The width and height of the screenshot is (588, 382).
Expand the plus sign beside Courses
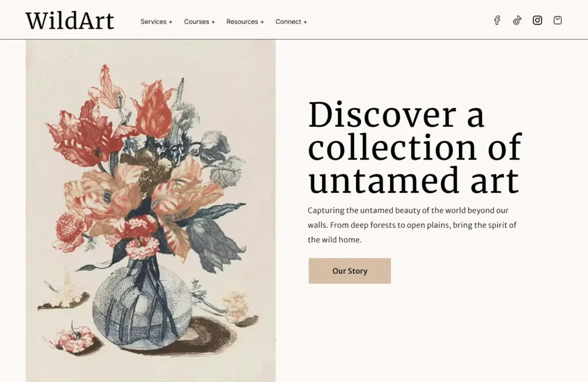click(x=213, y=22)
